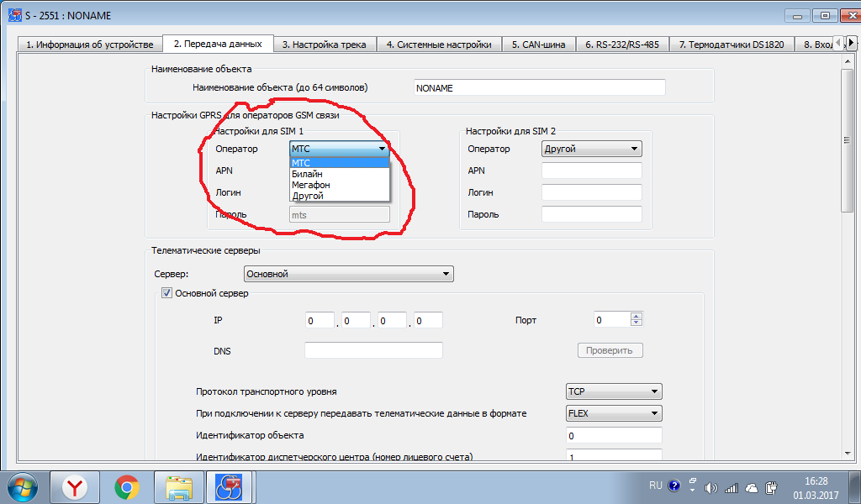This screenshot has width=861, height=504.
Task: Launch Google Chrome from the taskbar
Action: click(x=127, y=486)
